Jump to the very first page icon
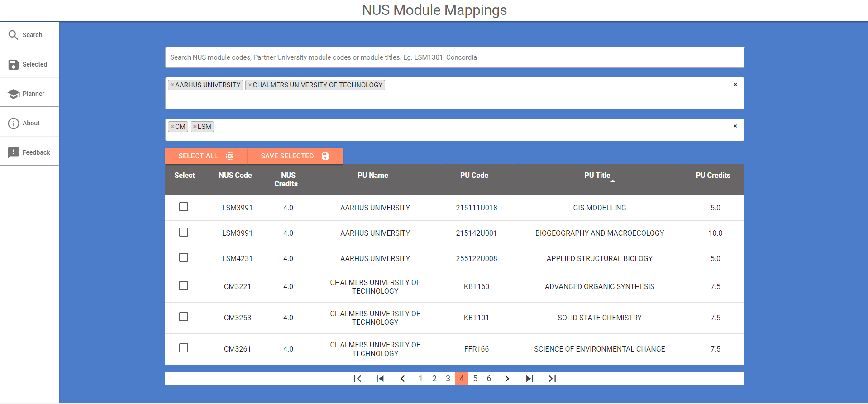Screen dimensions: 868x404 358,379
